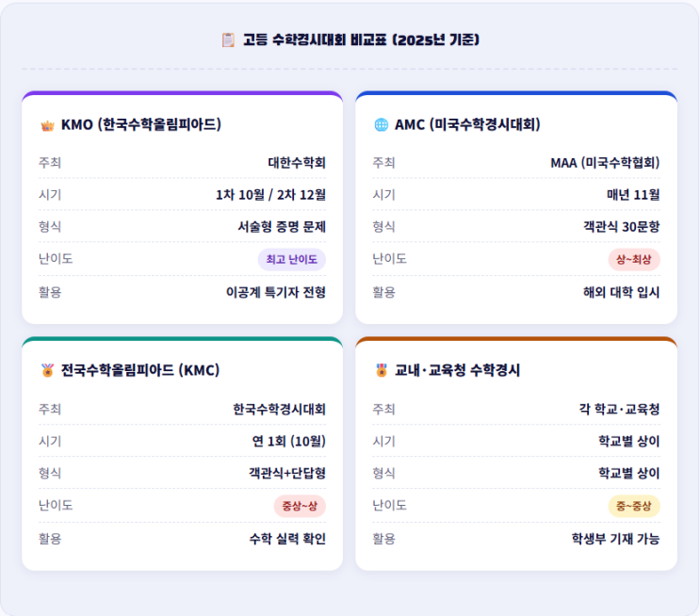Image resolution: width=700 pixels, height=616 pixels.
Task: Click the 교내·교육청 수학경시 card heading
Action: (x=457, y=370)
